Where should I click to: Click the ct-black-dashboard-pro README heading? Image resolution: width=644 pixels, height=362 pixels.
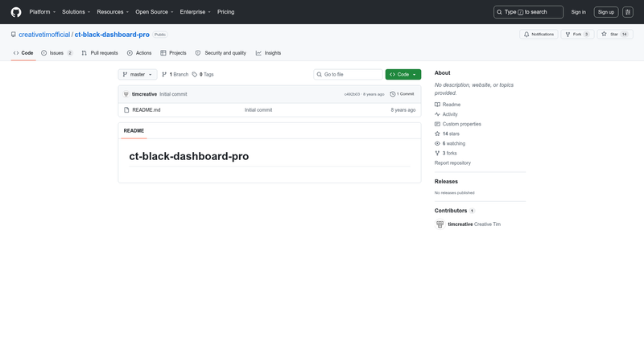coord(189,156)
